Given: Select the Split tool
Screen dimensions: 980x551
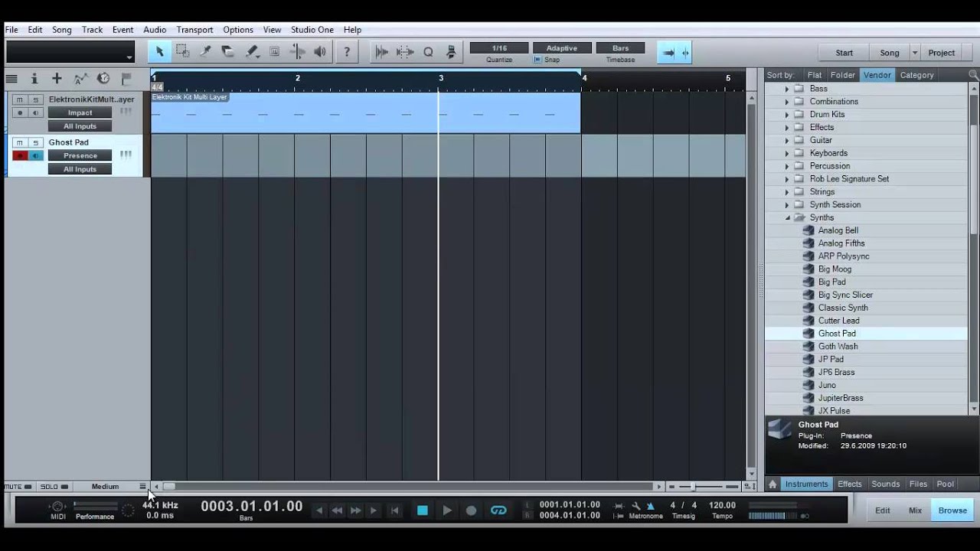Looking at the screenshot, I should pos(205,51).
